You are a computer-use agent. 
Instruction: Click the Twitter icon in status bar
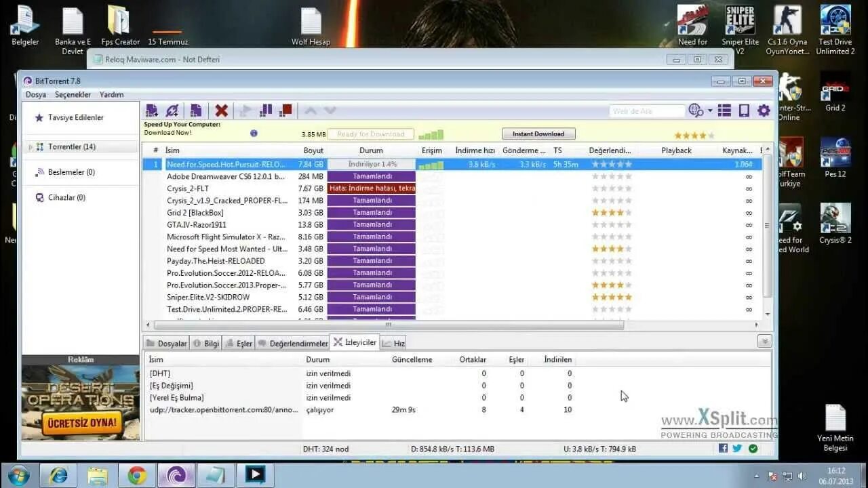click(737, 449)
